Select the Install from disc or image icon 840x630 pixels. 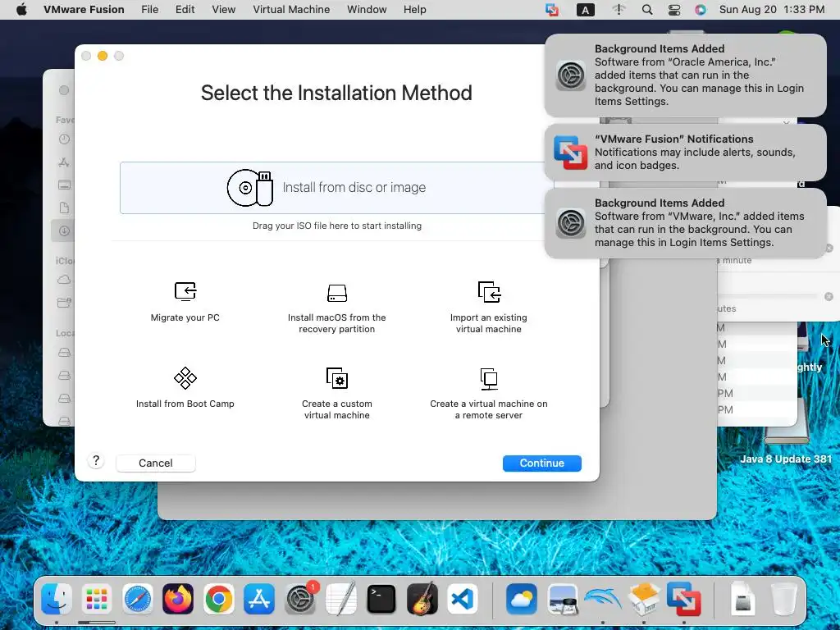(x=250, y=188)
